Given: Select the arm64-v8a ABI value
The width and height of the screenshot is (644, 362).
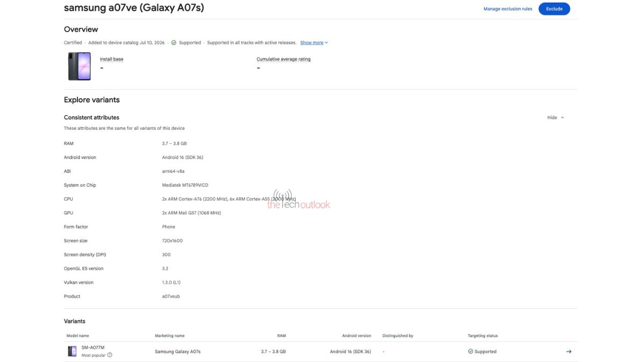Looking at the screenshot, I should tap(173, 172).
